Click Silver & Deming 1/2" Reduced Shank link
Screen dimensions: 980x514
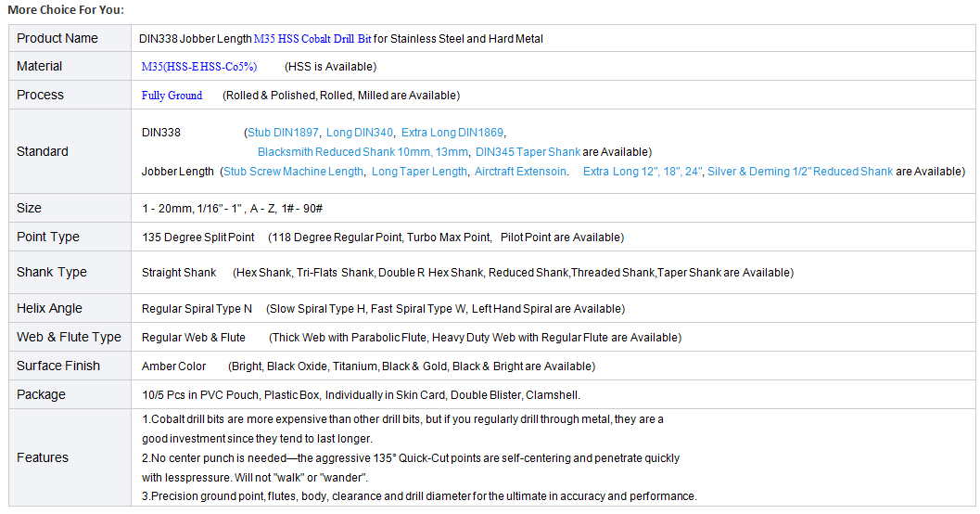point(800,172)
